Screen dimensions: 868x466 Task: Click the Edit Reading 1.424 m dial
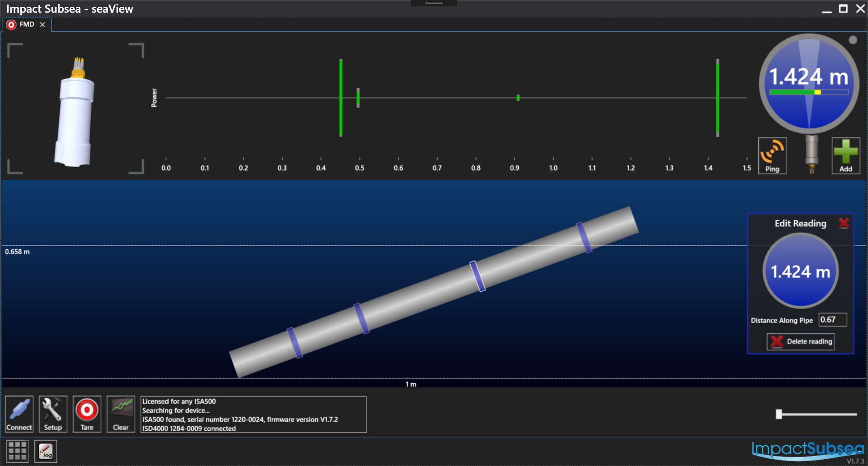pos(801,271)
